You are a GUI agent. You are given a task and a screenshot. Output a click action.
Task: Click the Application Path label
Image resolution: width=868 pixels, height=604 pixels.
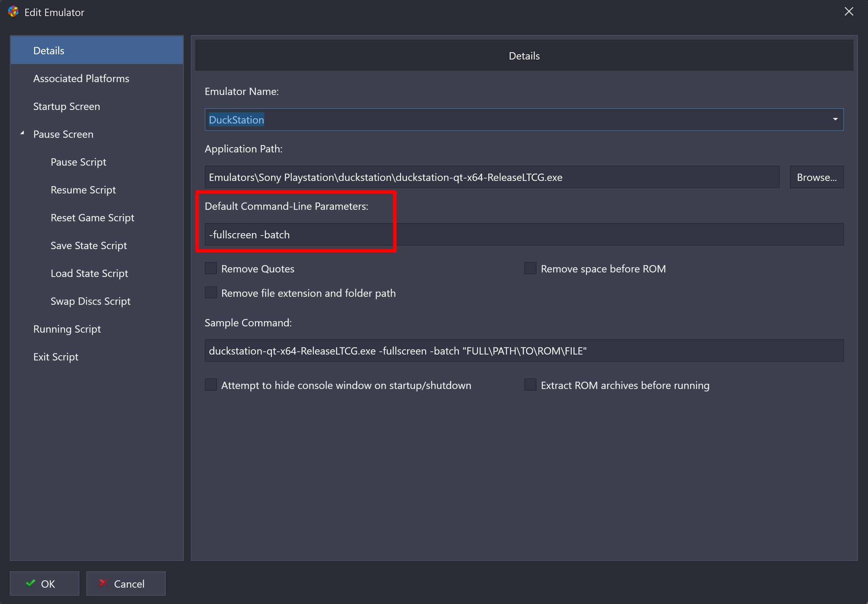(x=243, y=149)
